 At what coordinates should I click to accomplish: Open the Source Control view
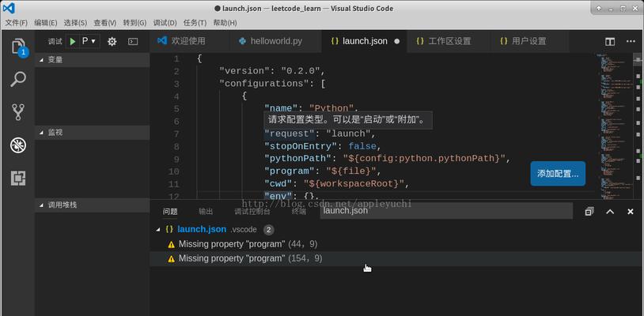coord(18,112)
